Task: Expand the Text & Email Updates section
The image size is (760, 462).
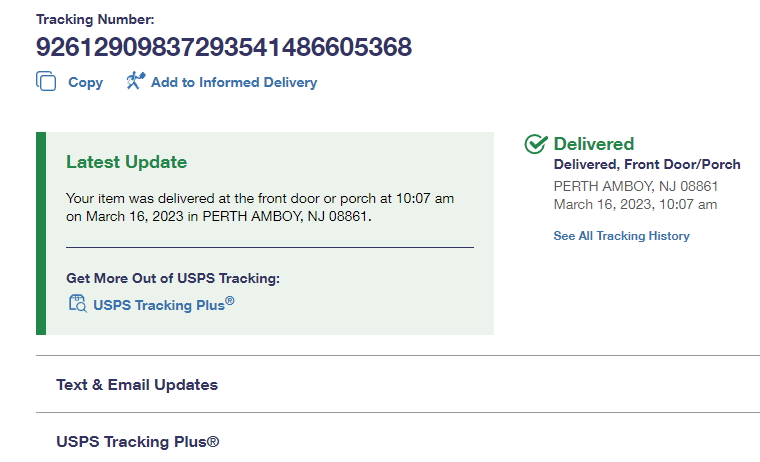Action: click(x=137, y=384)
